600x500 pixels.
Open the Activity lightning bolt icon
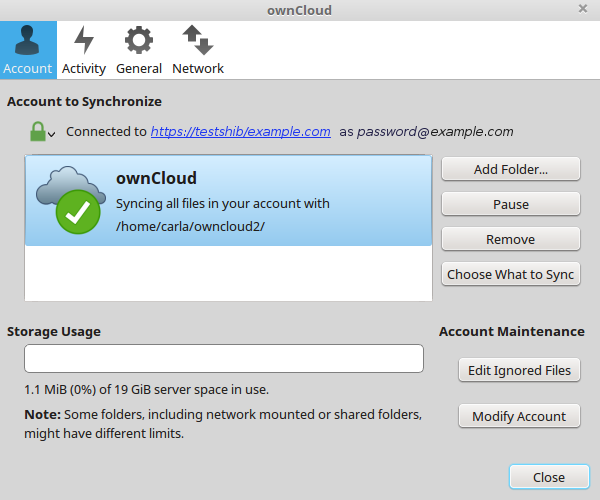point(84,40)
